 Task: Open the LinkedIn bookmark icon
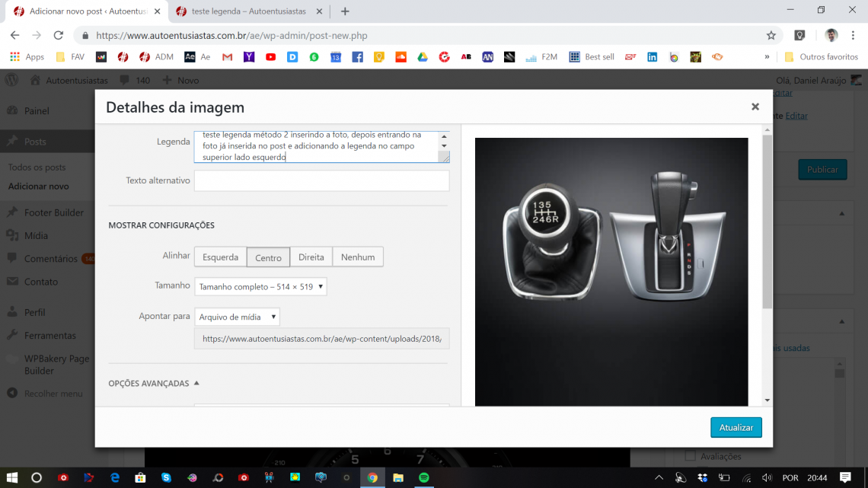652,57
